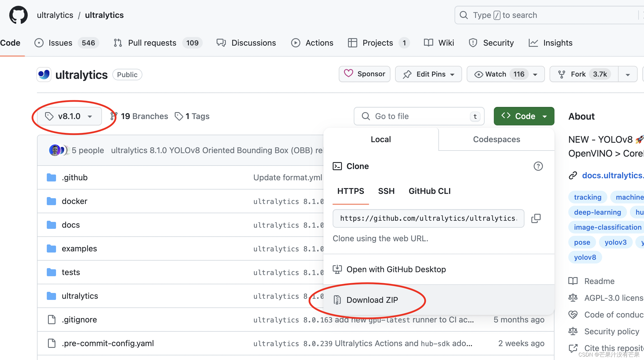Viewport: 644px width, 360px height.
Task: Click the HTTPS clone URL field
Action: click(x=428, y=218)
